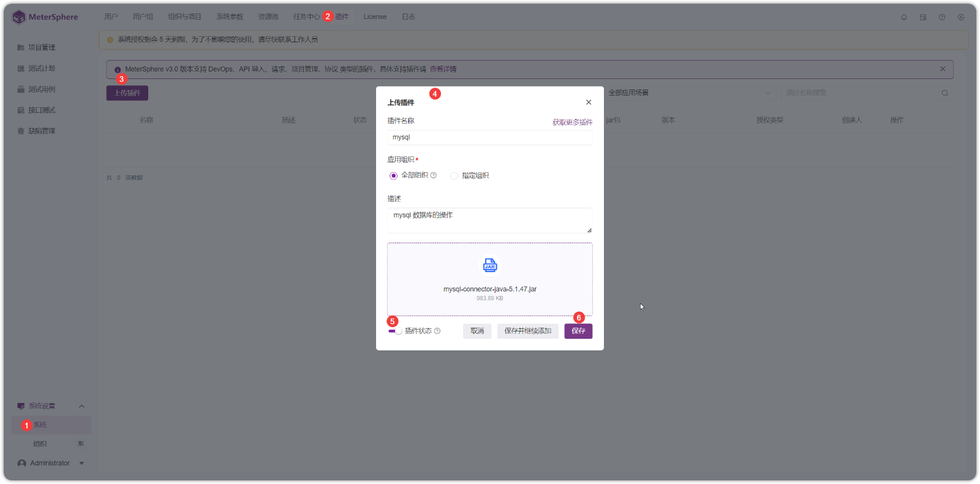The image size is (980, 484).
Task: Click the 保存 button
Action: pos(578,331)
